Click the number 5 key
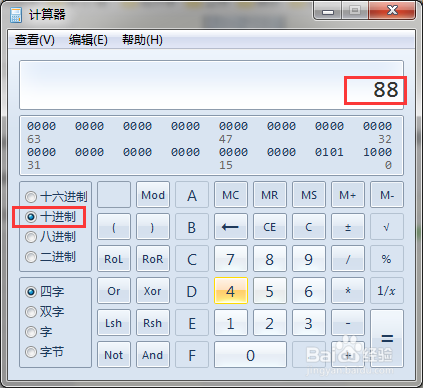Screen dimensions: 423x388 pos(270,291)
